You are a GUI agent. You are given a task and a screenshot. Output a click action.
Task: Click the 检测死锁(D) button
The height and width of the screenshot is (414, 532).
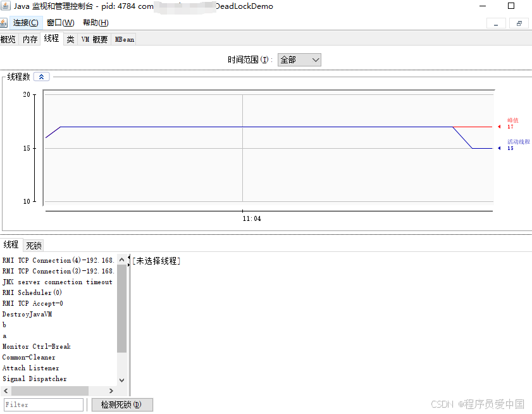122,405
